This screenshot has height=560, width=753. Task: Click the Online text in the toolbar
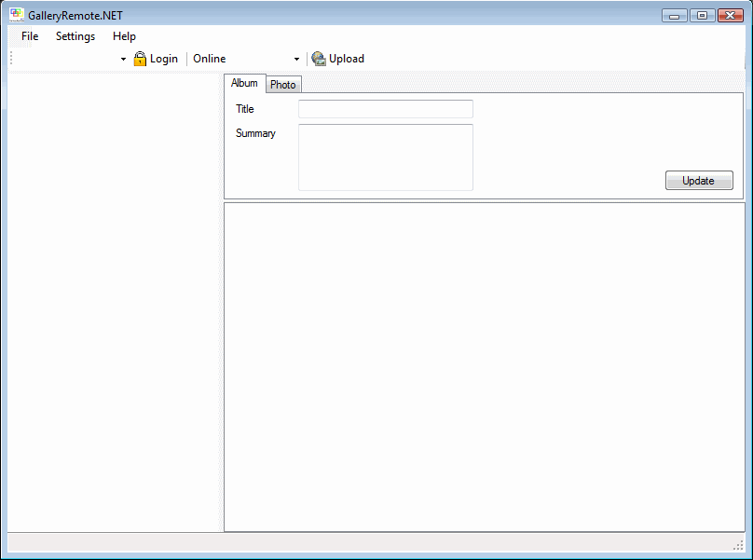coord(210,59)
